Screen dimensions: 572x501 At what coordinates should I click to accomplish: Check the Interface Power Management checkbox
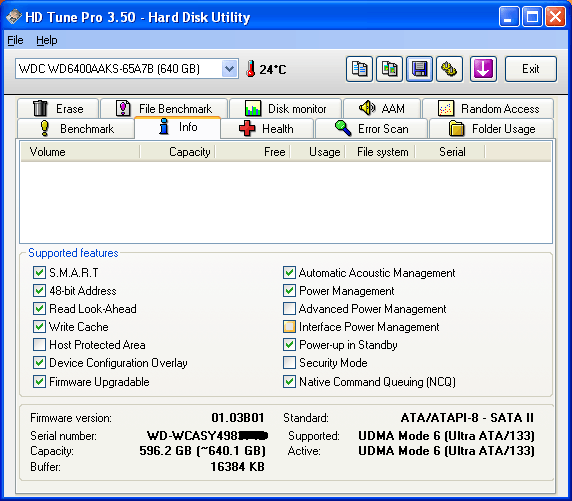click(289, 327)
